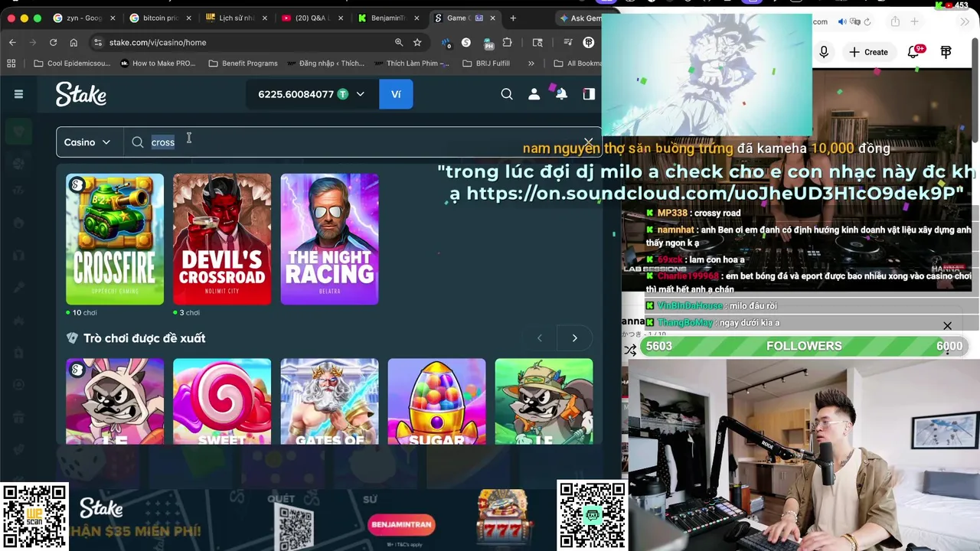This screenshot has width=980, height=551.
Task: Open How to Make PRO bookmark
Action: tap(158, 64)
